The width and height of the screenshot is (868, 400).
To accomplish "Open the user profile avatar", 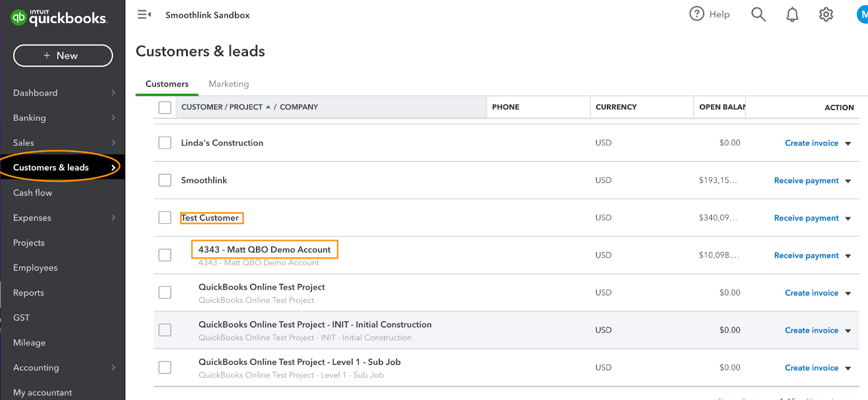I will click(x=863, y=15).
